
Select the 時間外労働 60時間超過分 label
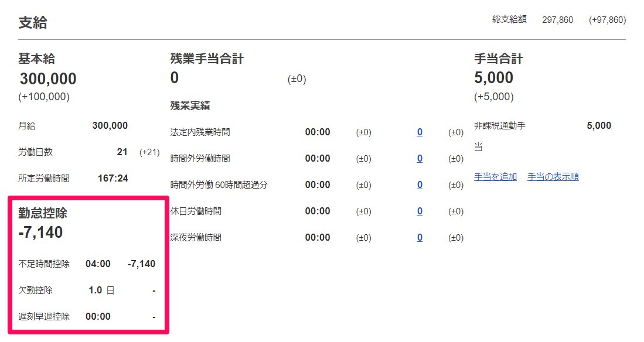[x=219, y=184]
